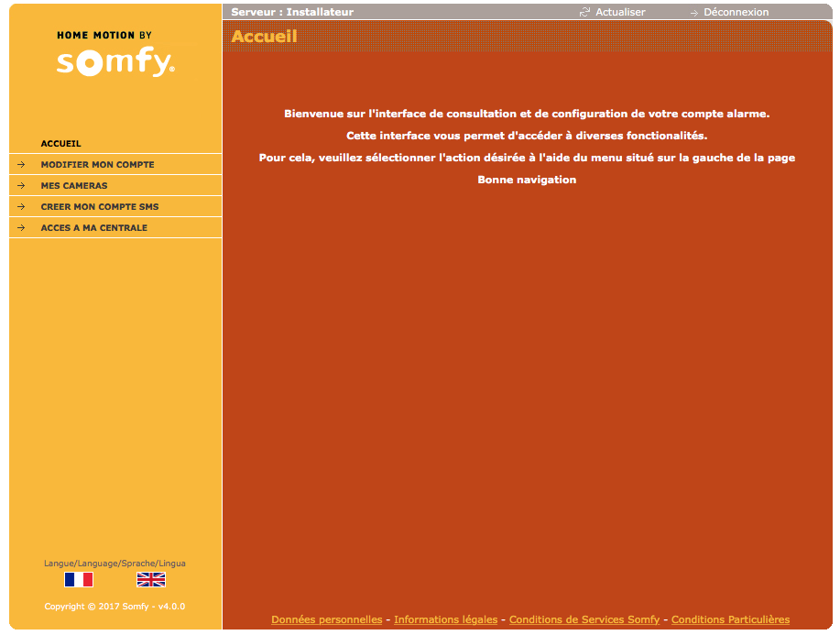Click arrow beside Acces a ma centrale
840x635 pixels.
tap(21, 228)
